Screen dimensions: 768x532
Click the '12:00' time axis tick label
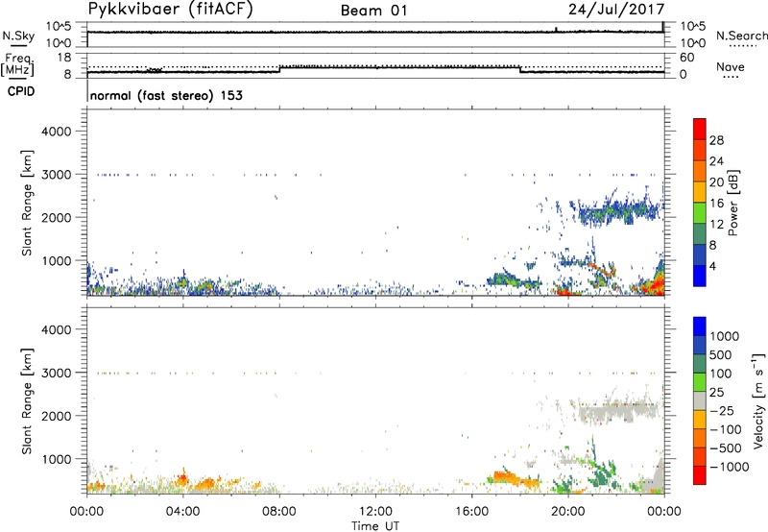pos(375,512)
